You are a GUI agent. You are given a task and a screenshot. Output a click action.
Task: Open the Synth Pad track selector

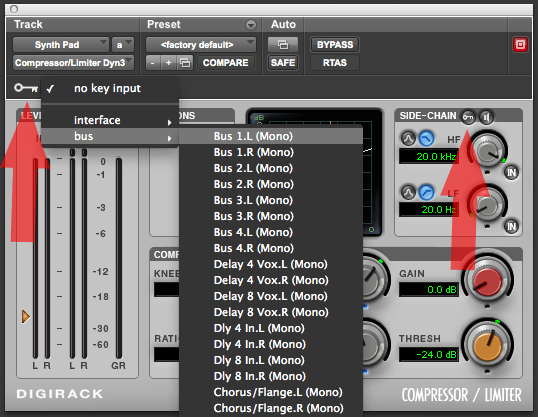coord(61,45)
